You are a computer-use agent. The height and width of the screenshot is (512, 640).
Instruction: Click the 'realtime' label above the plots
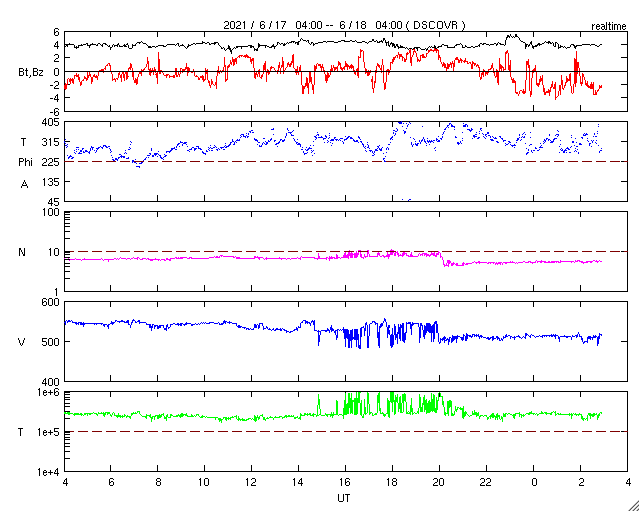click(x=609, y=27)
